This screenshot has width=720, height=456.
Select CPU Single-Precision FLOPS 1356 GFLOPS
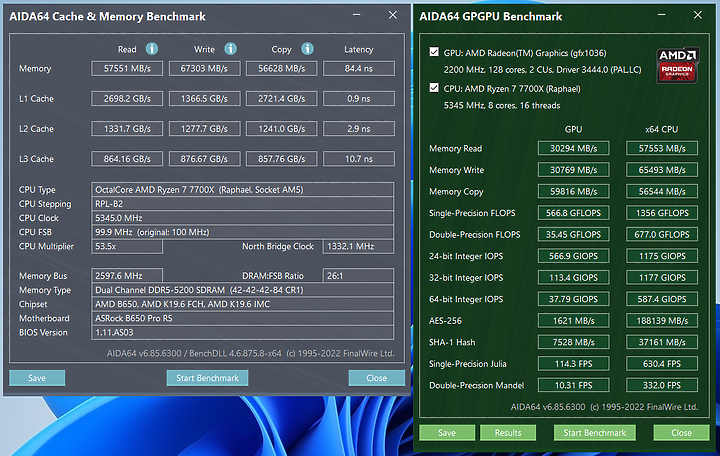(x=662, y=213)
